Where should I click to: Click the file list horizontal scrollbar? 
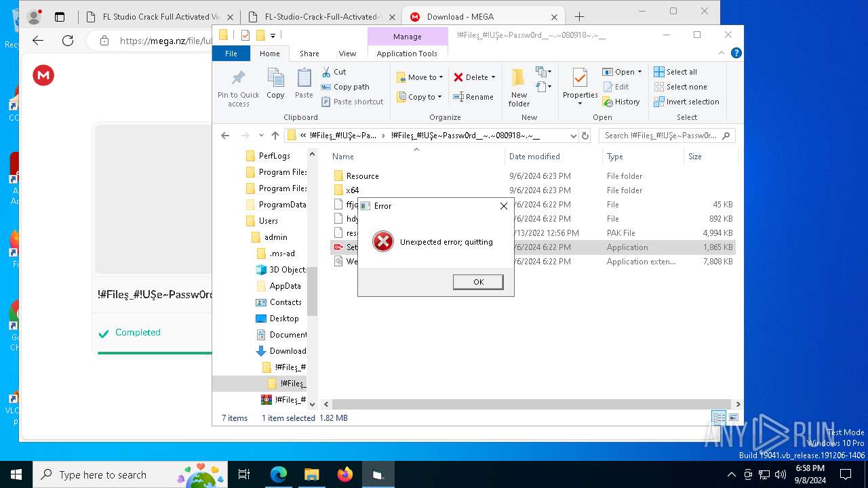click(x=532, y=404)
